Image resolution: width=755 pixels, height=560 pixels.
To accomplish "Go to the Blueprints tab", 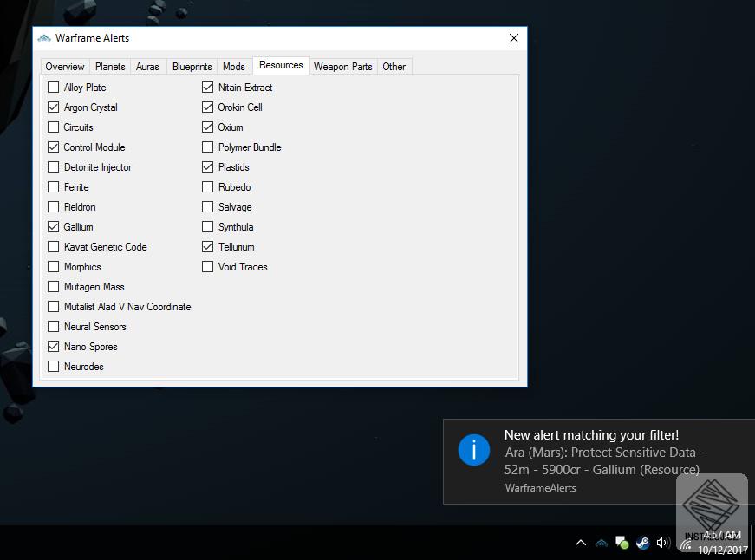I will point(192,67).
